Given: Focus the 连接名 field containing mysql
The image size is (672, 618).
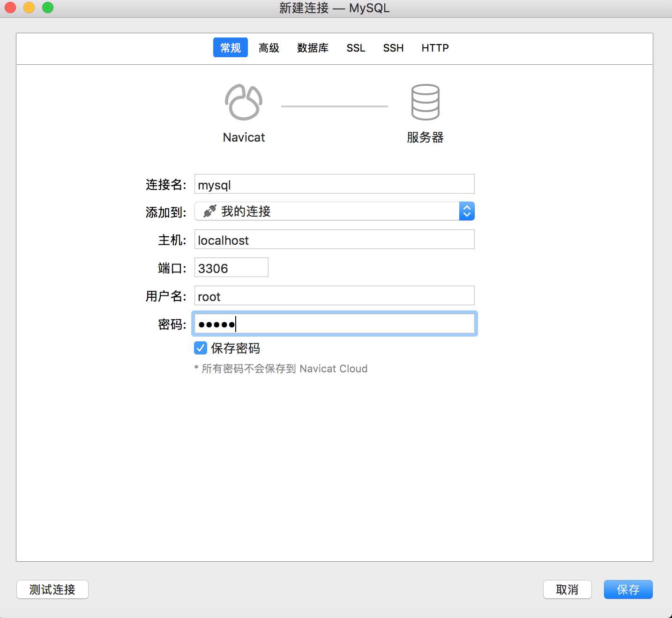Looking at the screenshot, I should click(x=335, y=184).
